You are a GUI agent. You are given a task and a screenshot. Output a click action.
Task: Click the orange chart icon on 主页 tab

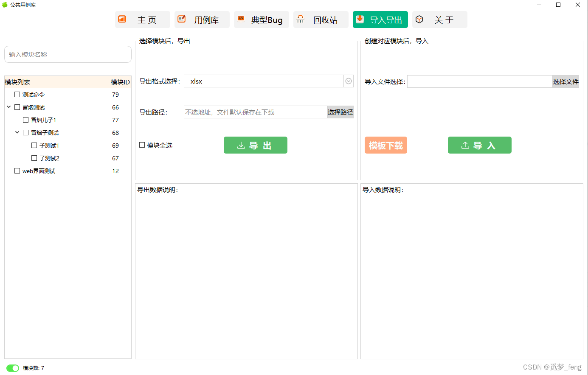click(122, 19)
